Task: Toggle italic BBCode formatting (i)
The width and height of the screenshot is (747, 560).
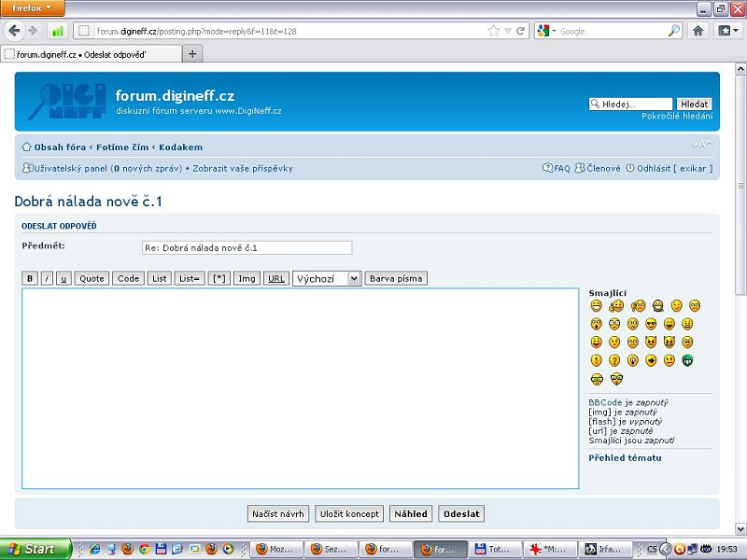Action: pos(47,278)
